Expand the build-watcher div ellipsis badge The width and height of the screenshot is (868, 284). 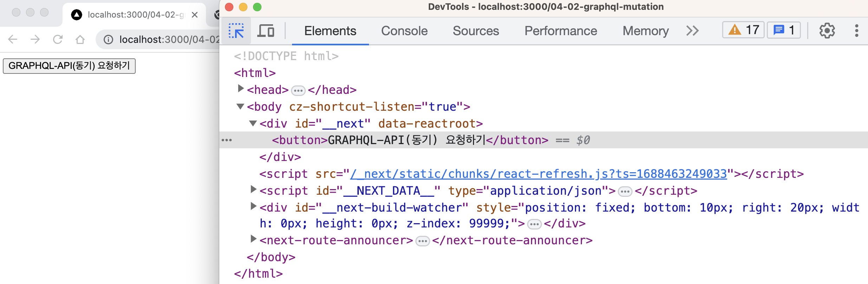pos(535,224)
